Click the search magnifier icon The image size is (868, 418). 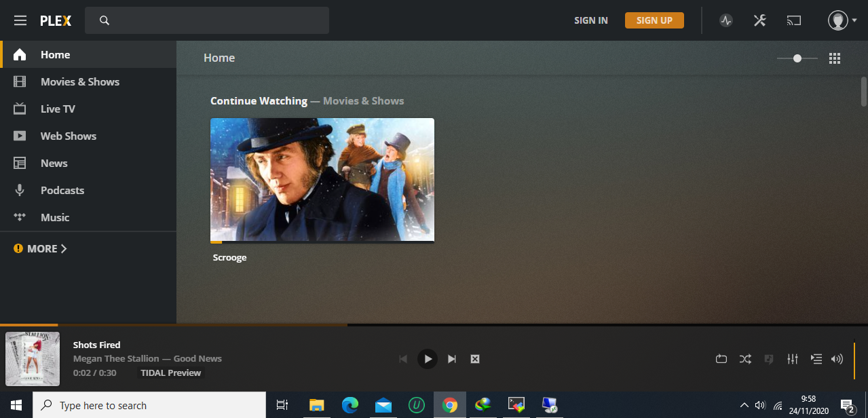click(105, 20)
